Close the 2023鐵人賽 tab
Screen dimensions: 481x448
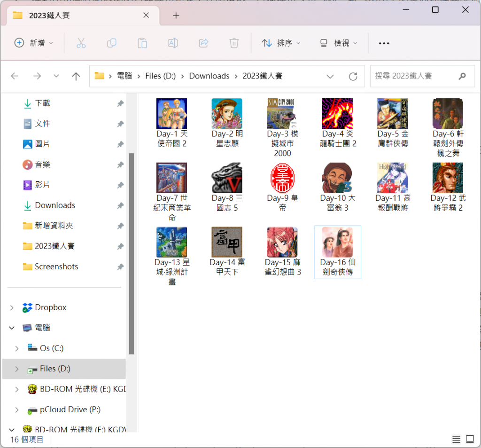pos(146,15)
